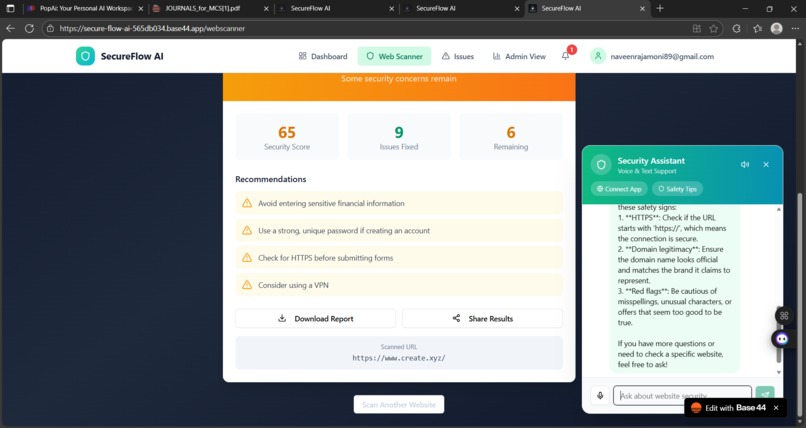
Task: Click the user avatar icon
Action: point(598,56)
